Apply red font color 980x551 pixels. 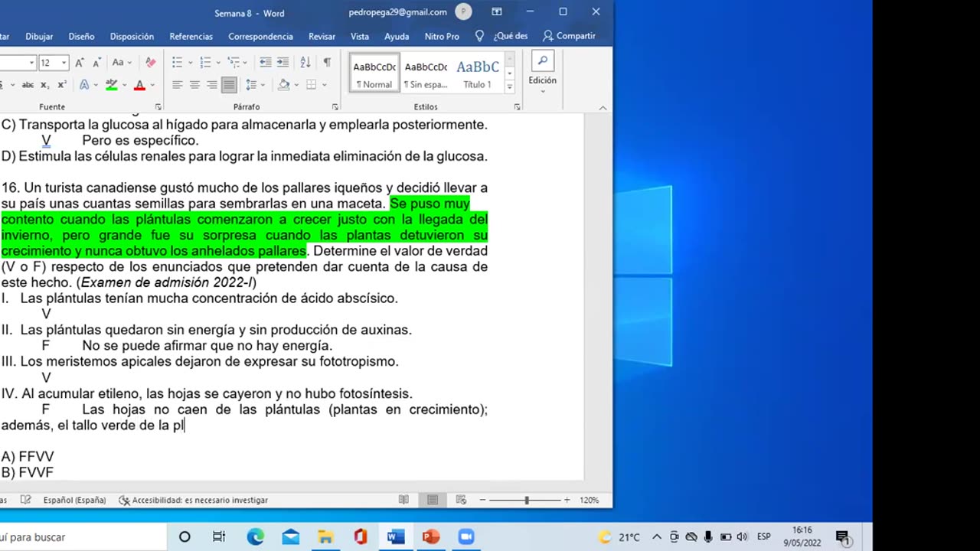139,85
